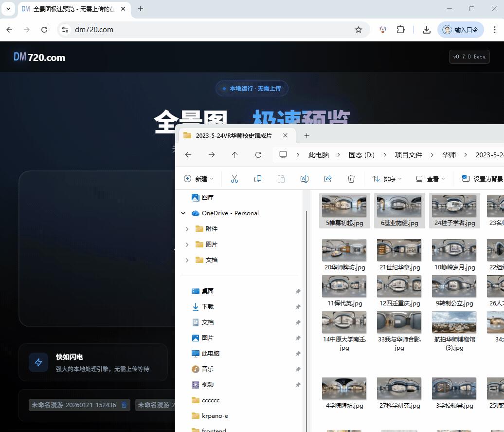Click the cut scissors icon in Explorer toolbar

pos(234,179)
